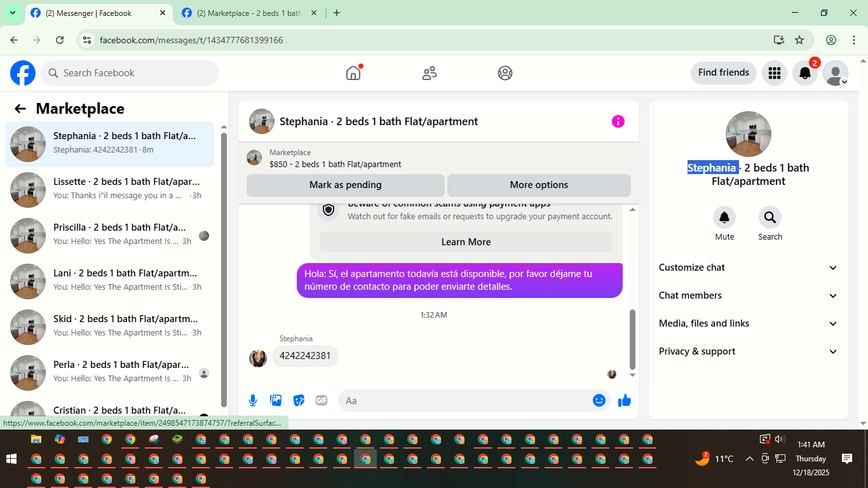Image resolution: width=868 pixels, height=488 pixels.
Task: Open a new browser tab
Action: (x=337, y=13)
